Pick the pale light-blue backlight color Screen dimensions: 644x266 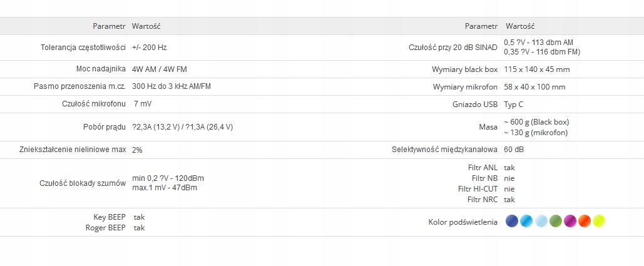tap(541, 221)
